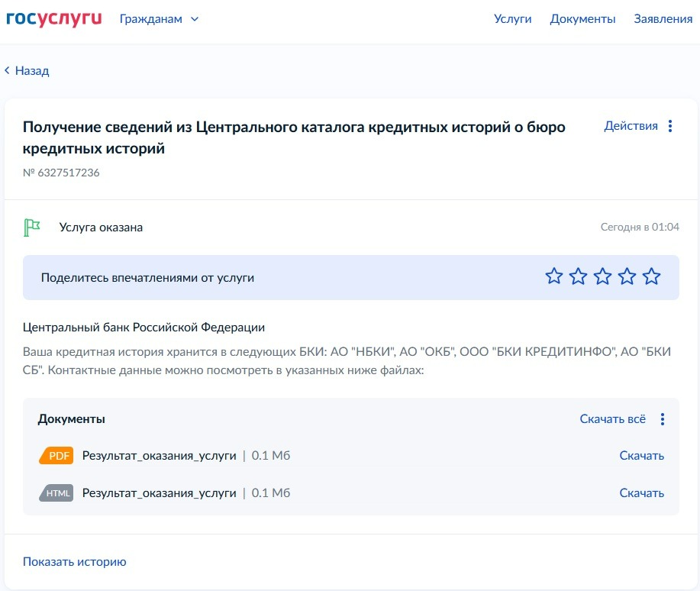The image size is (700, 591).
Task: Click the Госуслуги logo
Action: click(53, 18)
